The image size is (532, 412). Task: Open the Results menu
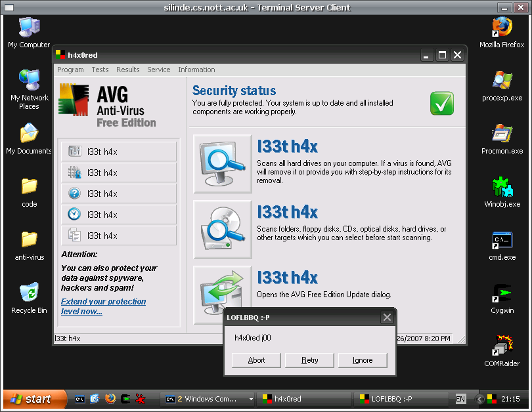(128, 70)
